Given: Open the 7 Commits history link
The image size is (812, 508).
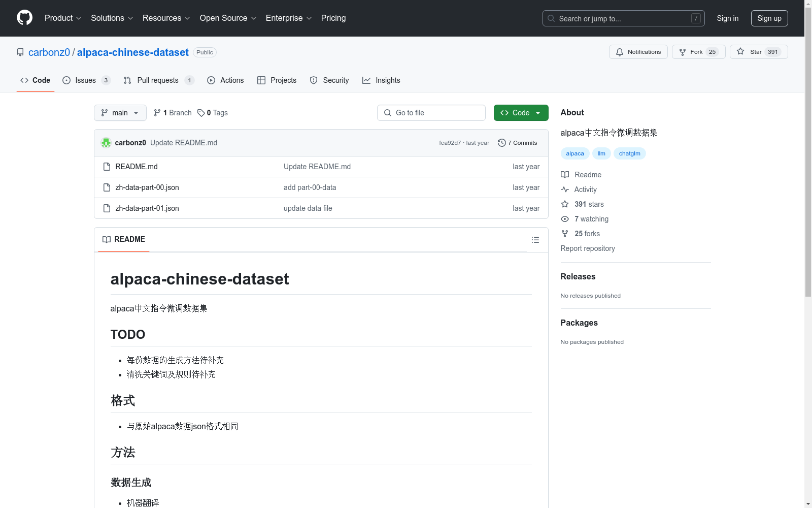Looking at the screenshot, I should (x=518, y=143).
